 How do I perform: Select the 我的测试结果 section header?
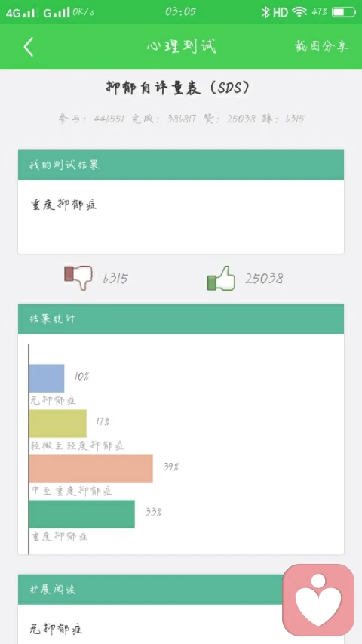[x=181, y=165]
